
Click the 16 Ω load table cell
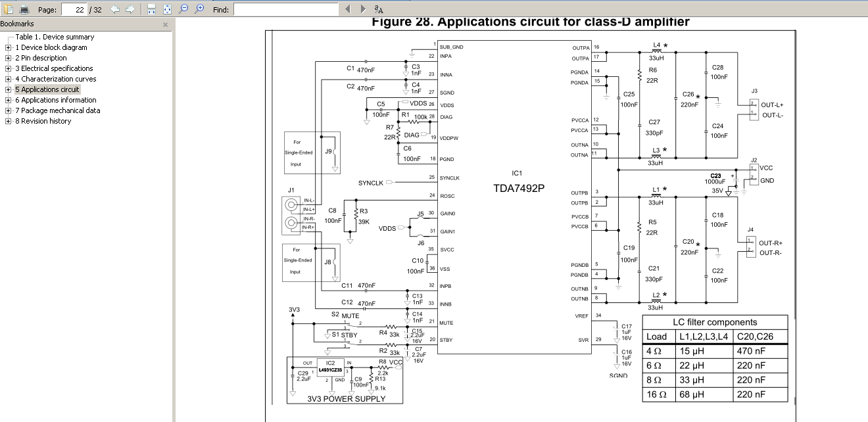coord(658,394)
